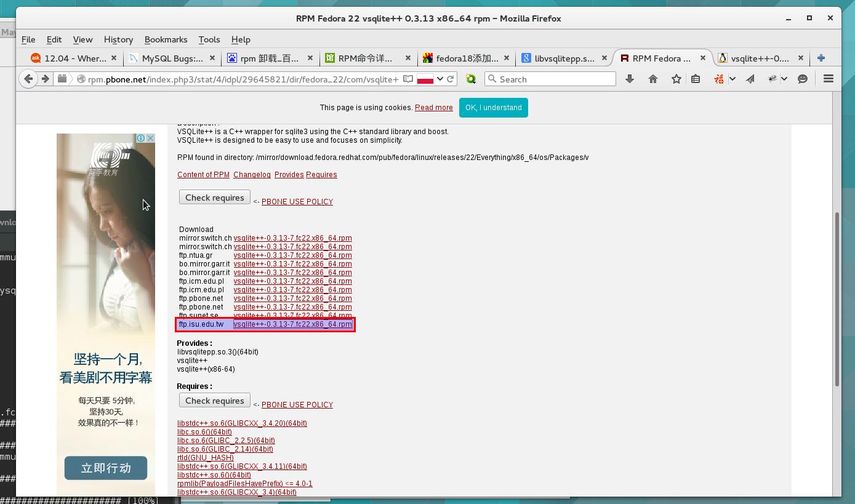This screenshot has height=504, width=855.
Task: Reload the current page
Action: [x=450, y=79]
